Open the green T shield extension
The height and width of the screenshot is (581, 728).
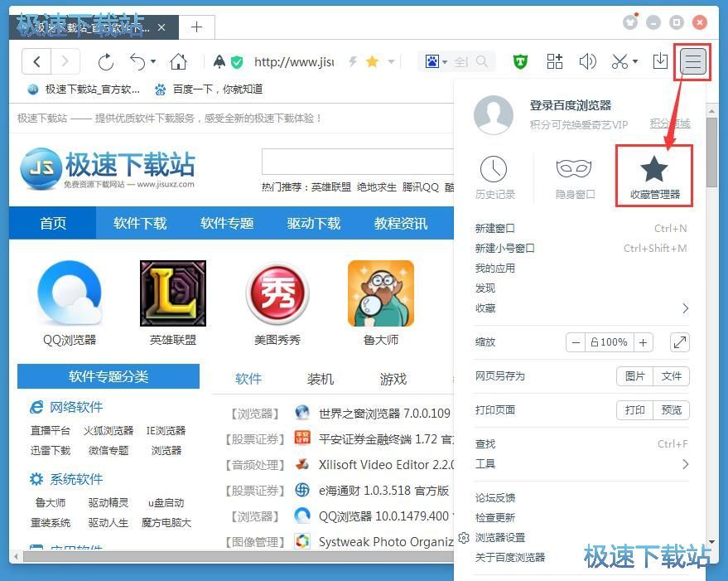pos(520,61)
